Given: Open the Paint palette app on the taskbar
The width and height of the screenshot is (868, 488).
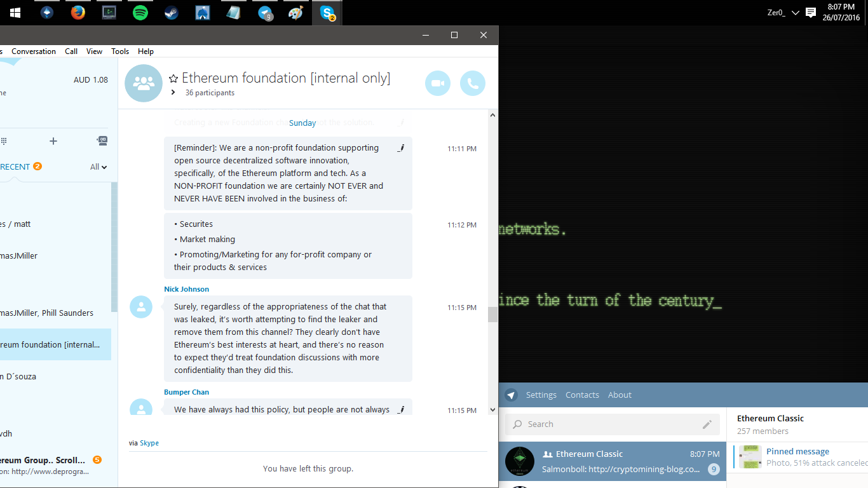Looking at the screenshot, I should 296,13.
